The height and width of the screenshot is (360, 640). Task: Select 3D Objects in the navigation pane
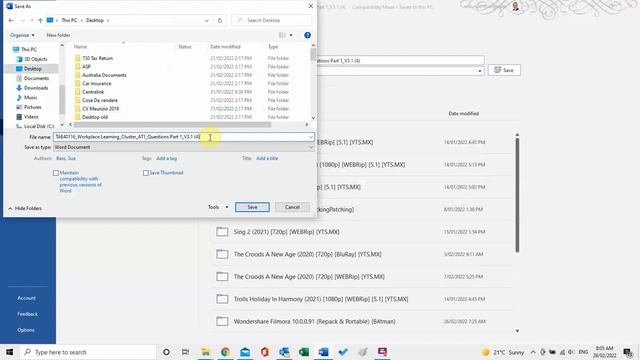pos(36,59)
